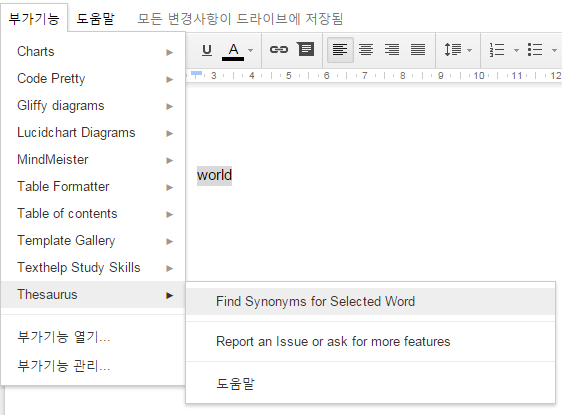Open the text color dropdown arrow

[x=251, y=51]
